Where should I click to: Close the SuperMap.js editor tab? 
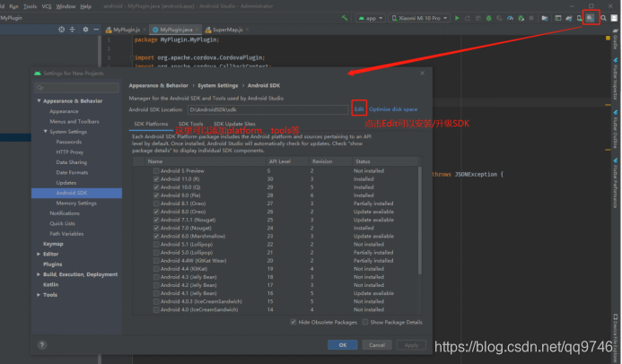(247, 30)
